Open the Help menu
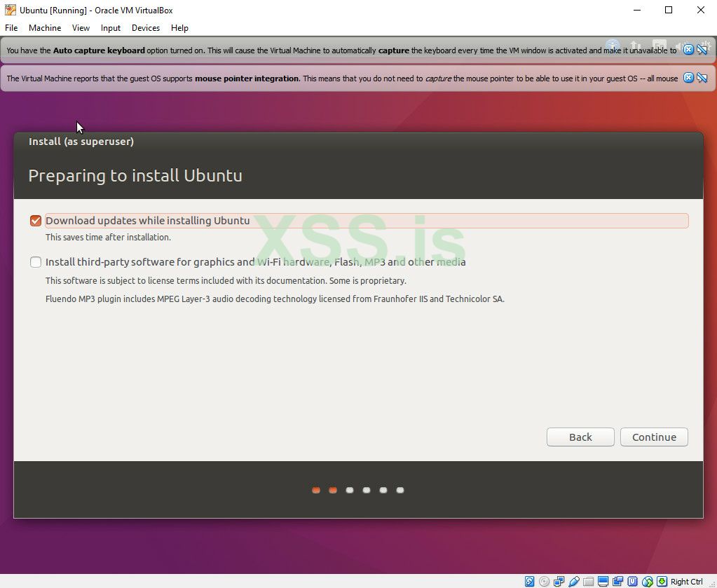 pos(179,28)
